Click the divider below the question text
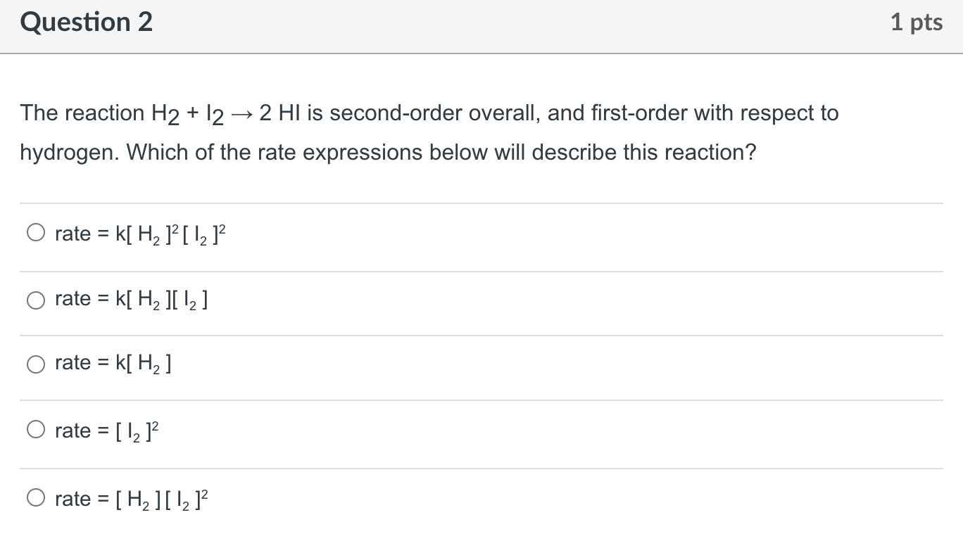 [481, 201]
